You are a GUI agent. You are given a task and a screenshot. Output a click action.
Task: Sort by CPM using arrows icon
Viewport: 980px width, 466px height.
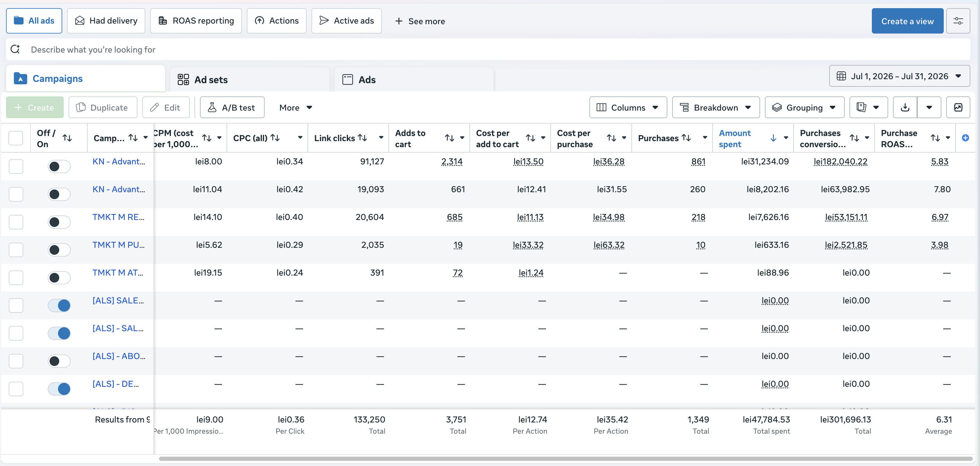coord(207,138)
